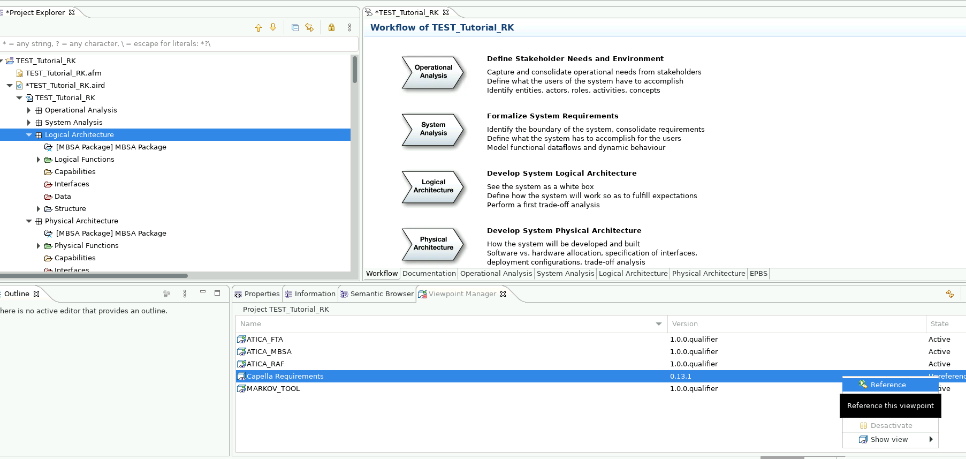The width and height of the screenshot is (966, 459).
Task: Expand the Operational Analysis tree node
Action: [29, 110]
